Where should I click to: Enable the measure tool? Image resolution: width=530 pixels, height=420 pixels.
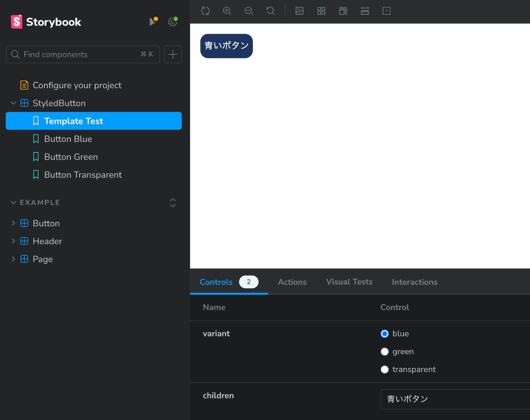tap(365, 11)
